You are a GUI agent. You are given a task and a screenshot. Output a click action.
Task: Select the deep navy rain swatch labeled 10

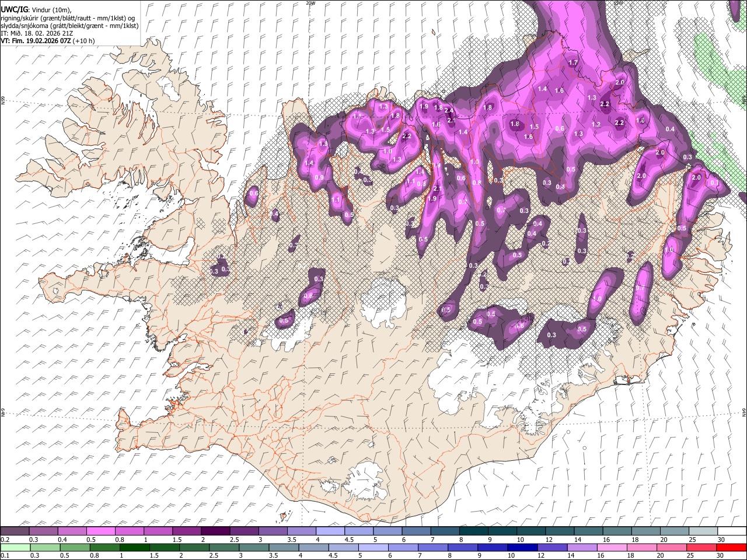click(x=522, y=547)
